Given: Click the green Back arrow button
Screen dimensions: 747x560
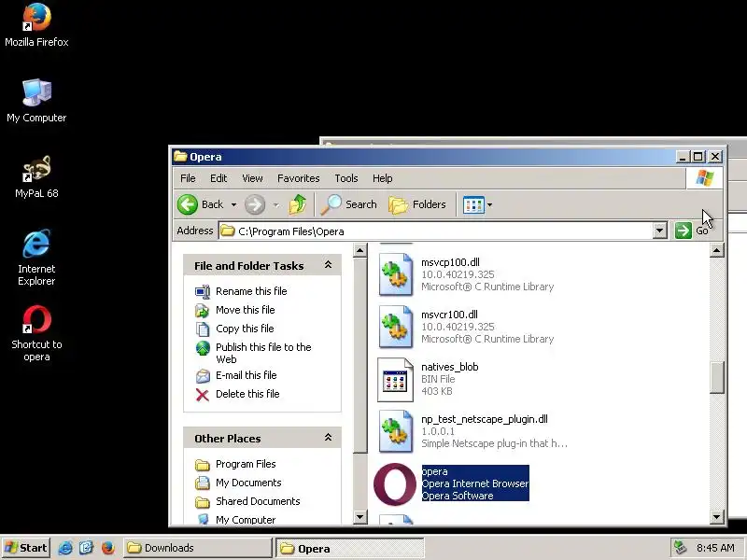Looking at the screenshot, I should coord(188,204).
